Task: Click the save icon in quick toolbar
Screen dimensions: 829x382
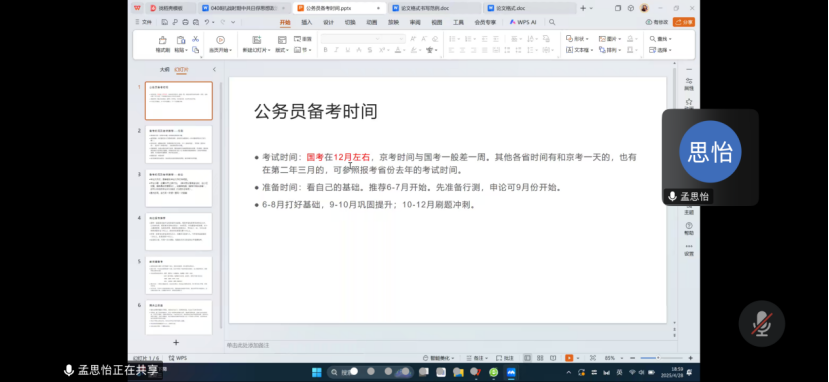Action: point(165,22)
